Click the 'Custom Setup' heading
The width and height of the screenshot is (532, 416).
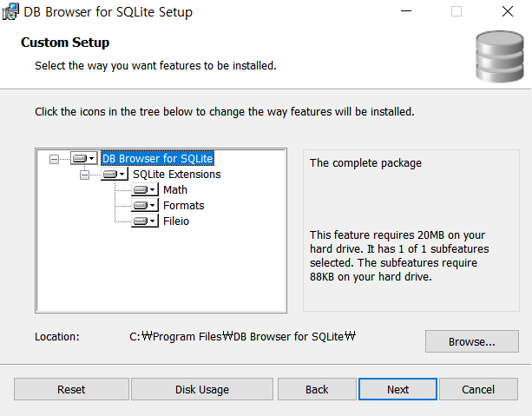click(x=65, y=43)
